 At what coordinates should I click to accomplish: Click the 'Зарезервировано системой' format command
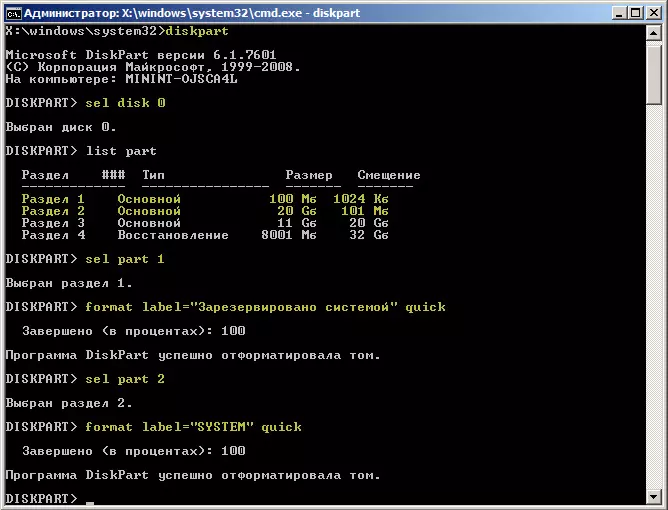point(265,307)
